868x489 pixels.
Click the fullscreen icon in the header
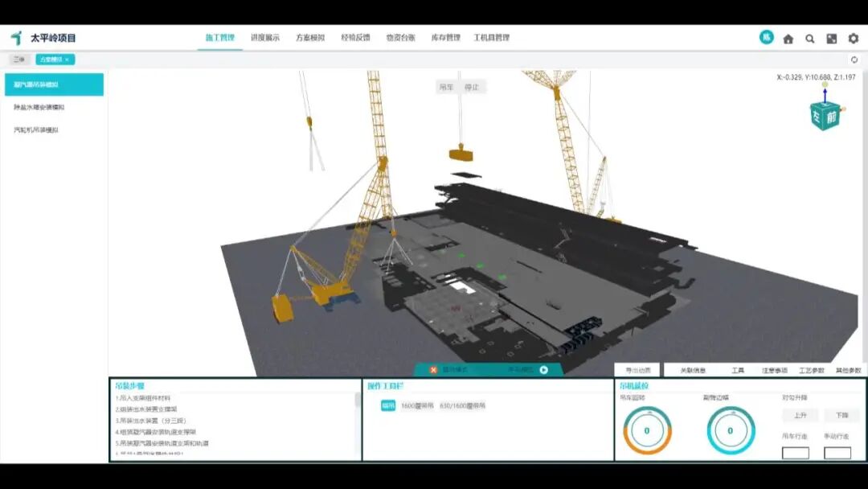[832, 39]
